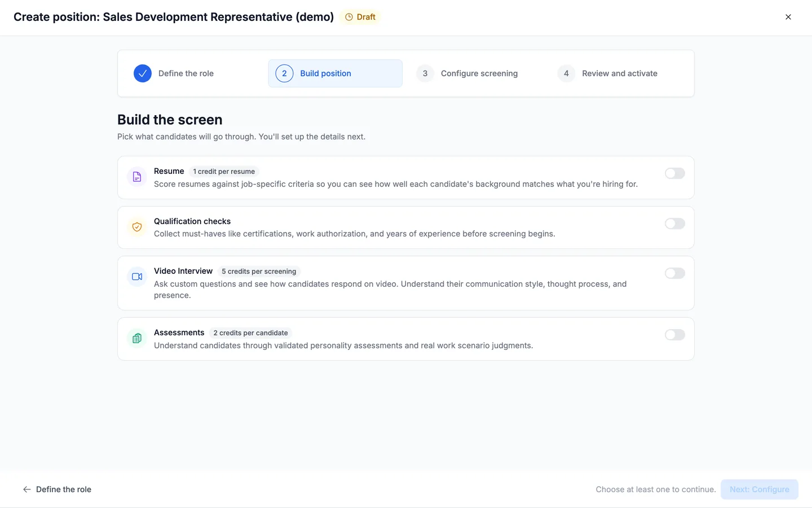This screenshot has width=812, height=508.
Task: Click the Next: Configure button
Action: click(760, 489)
